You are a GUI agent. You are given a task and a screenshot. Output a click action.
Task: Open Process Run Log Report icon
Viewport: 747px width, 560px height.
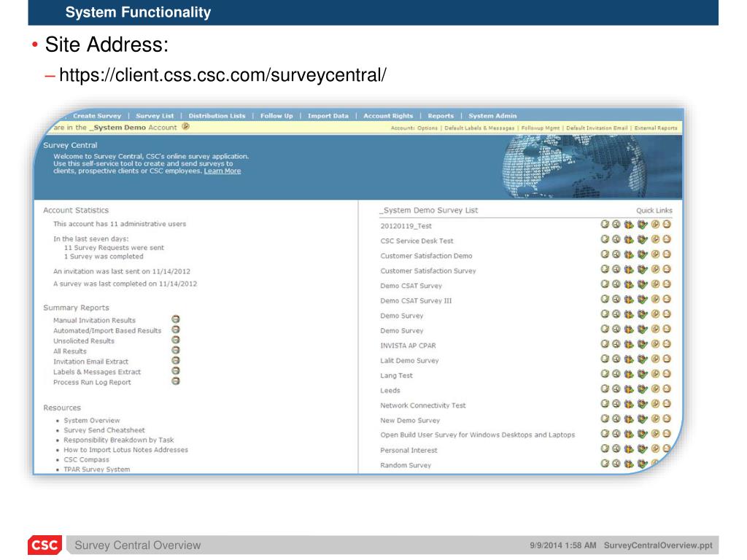point(175,381)
